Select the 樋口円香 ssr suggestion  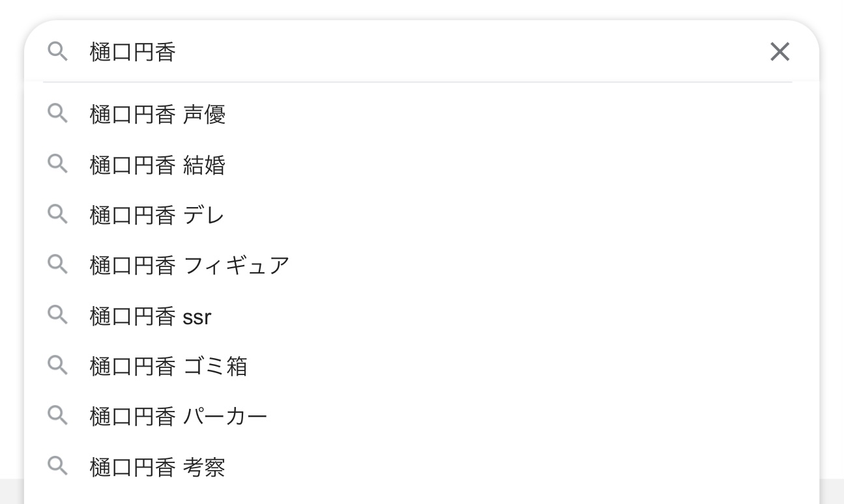pos(421,316)
